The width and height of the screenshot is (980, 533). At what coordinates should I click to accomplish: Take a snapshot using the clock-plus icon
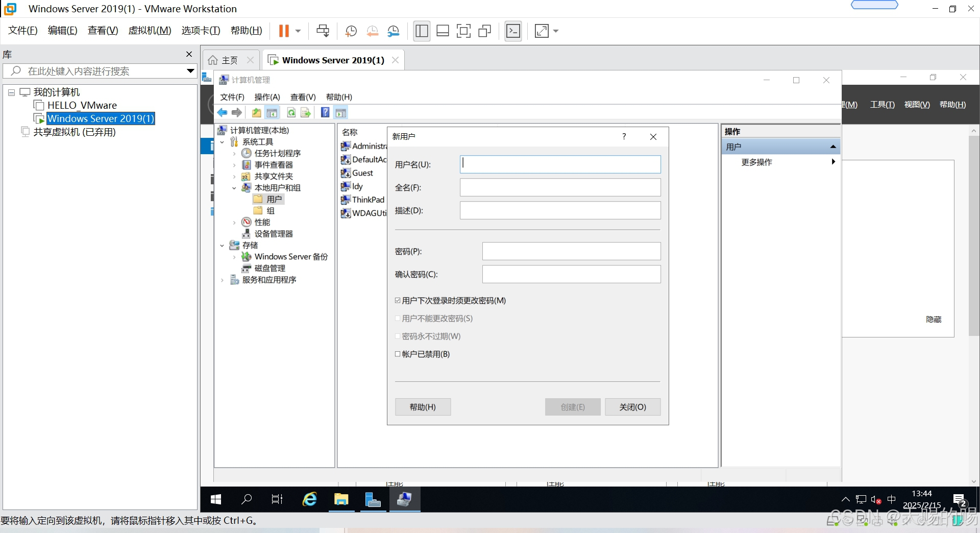pos(351,31)
